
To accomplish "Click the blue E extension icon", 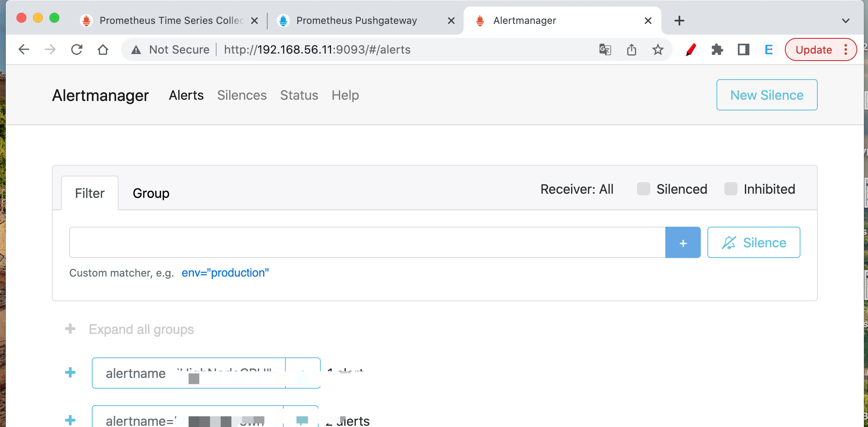I will 769,49.
